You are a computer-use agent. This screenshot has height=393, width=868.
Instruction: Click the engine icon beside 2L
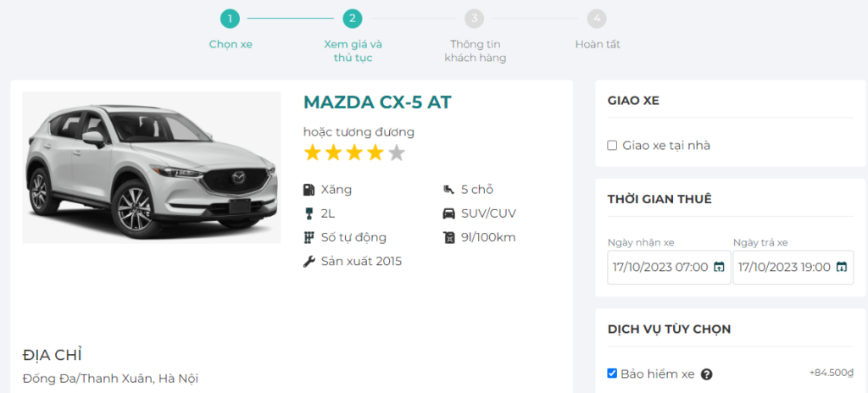point(309,213)
